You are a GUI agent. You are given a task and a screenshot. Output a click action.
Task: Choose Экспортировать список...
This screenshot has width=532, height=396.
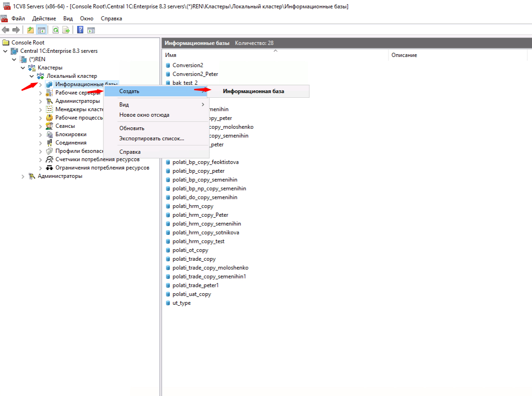(x=156, y=138)
